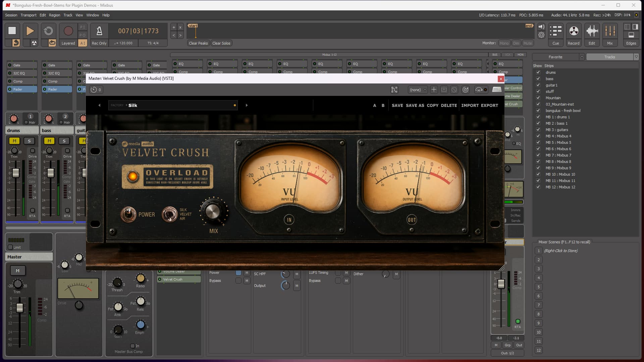Go to previous Velvet Crush preset
This screenshot has height=362, width=644.
[99, 105]
